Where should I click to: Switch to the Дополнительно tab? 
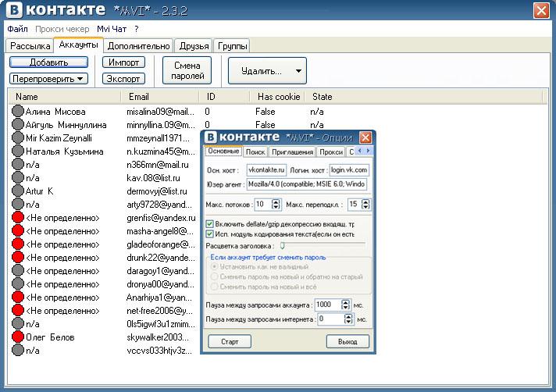coord(139,46)
